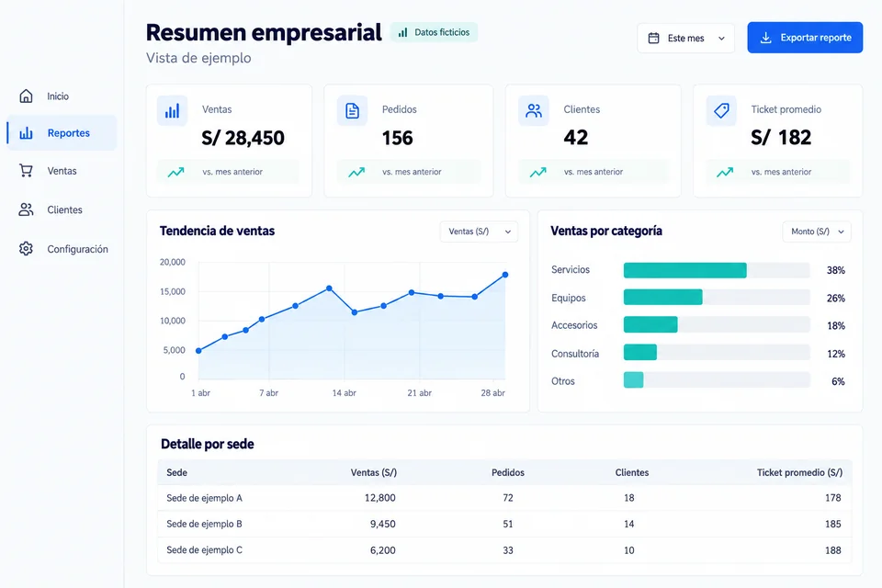This screenshot has width=882, height=588.
Task: Open Clientes section in the sidebar
Action: click(x=62, y=209)
